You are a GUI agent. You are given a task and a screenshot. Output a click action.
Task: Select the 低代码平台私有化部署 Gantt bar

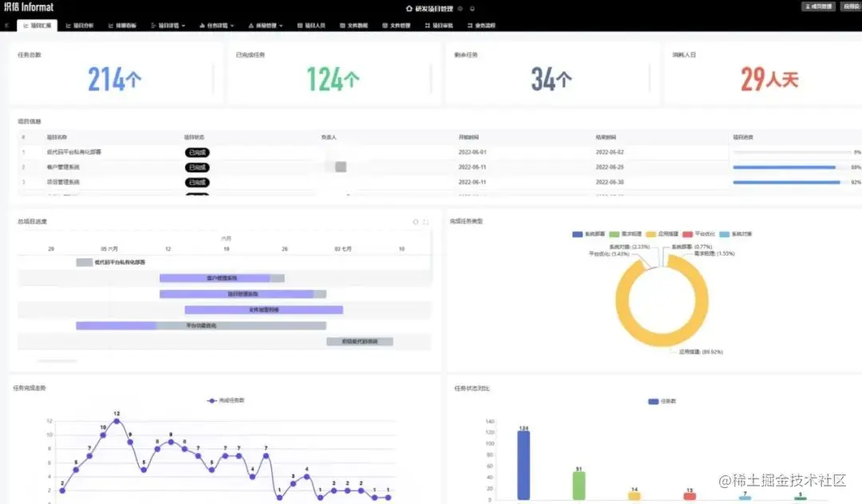click(x=84, y=262)
